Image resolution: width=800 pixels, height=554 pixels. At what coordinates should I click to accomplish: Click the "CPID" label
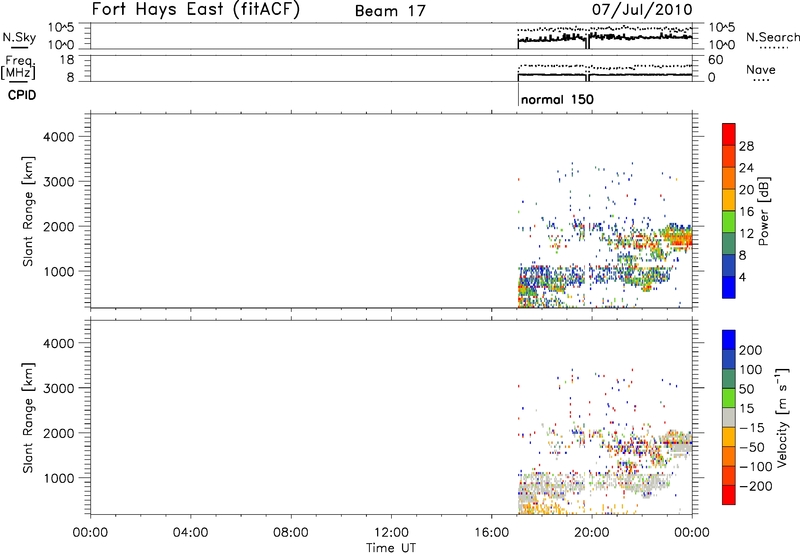tap(22, 95)
